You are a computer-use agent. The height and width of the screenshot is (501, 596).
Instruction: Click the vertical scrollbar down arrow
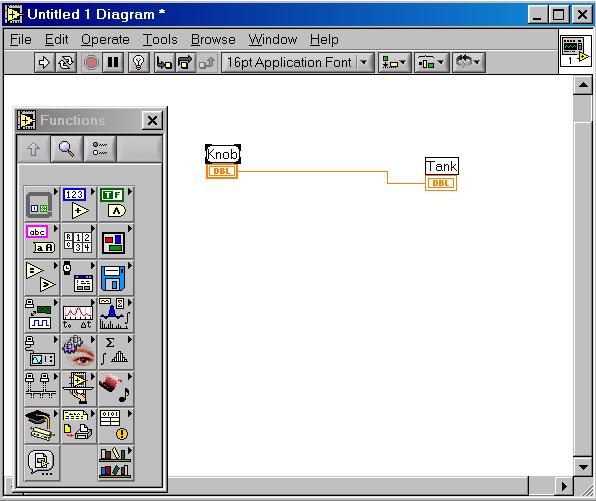[583, 466]
